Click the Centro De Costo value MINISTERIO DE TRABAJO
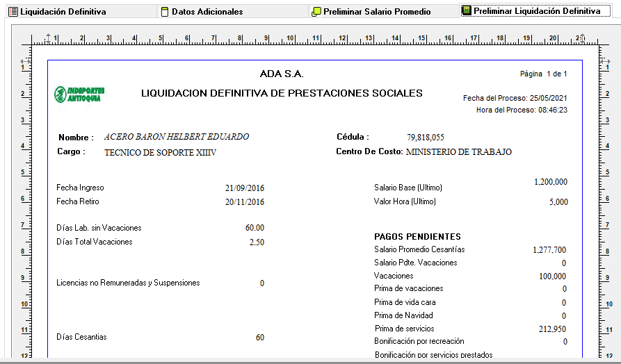Viewport: 621px width, 364px height. (458, 151)
